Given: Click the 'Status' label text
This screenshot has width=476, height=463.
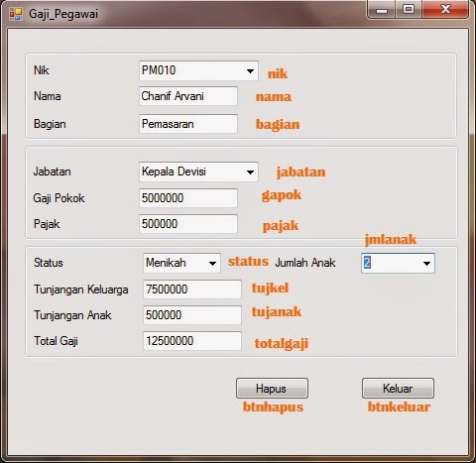Looking at the screenshot, I should pyautogui.click(x=49, y=263).
